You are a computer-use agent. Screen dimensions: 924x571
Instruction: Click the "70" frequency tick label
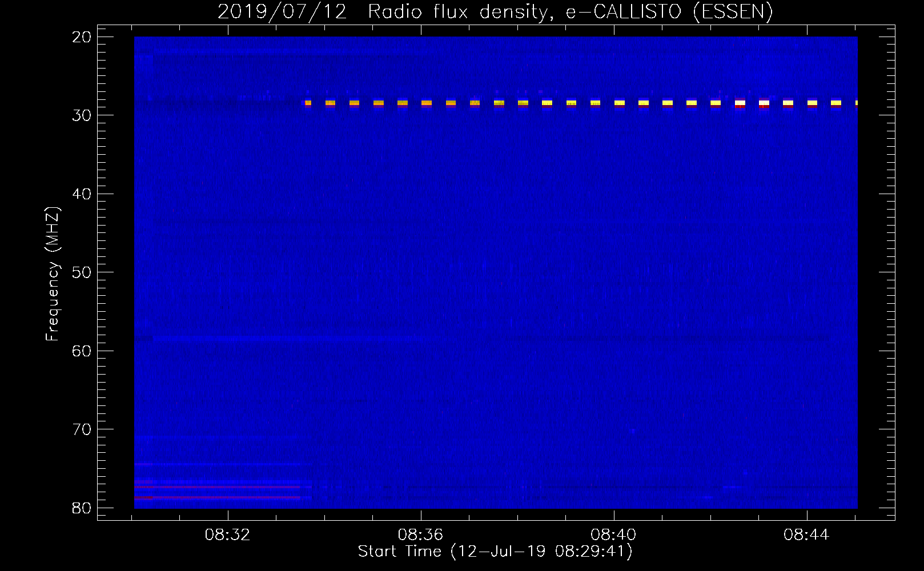pyautogui.click(x=82, y=429)
